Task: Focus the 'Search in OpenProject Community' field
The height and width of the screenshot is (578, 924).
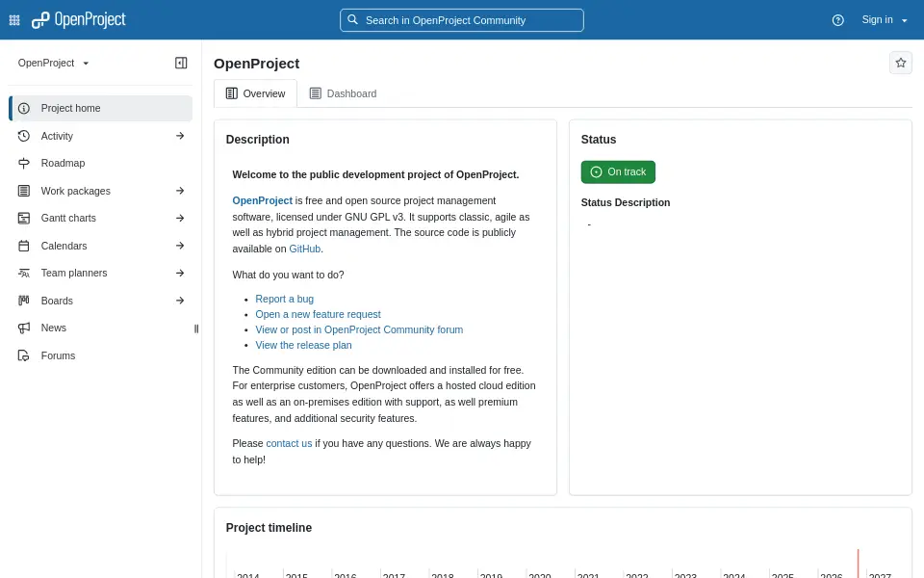Action: pyautogui.click(x=462, y=20)
